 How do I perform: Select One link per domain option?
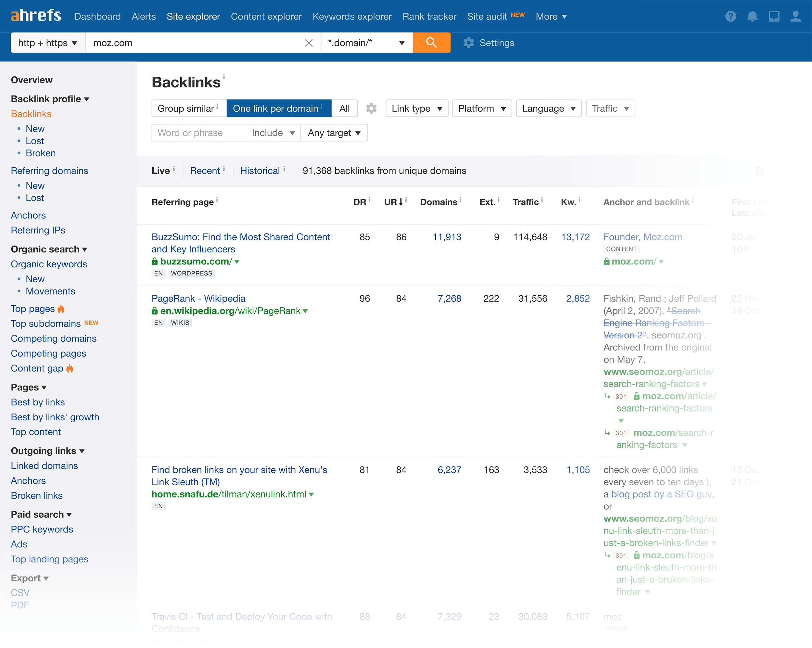click(x=279, y=108)
